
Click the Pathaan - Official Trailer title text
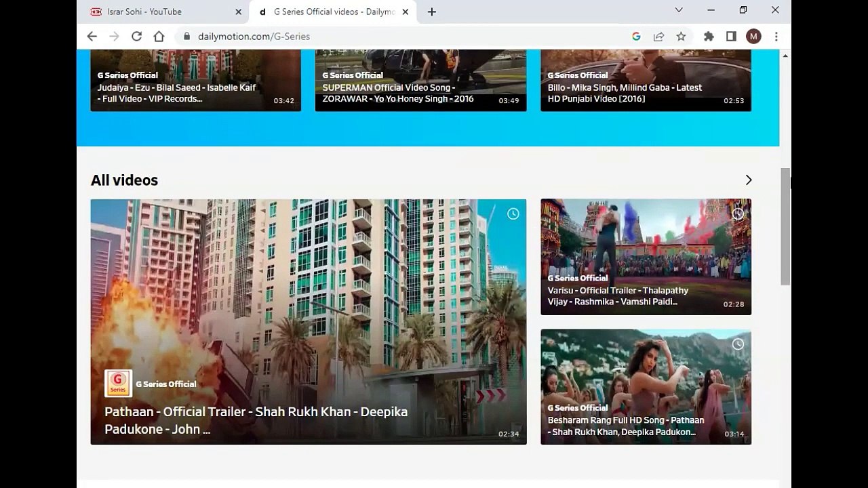[x=256, y=420]
